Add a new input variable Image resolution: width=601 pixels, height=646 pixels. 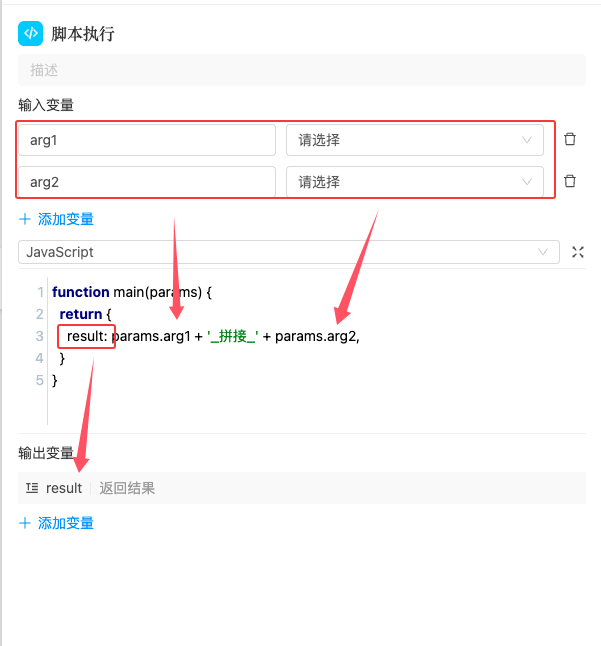coord(56,219)
